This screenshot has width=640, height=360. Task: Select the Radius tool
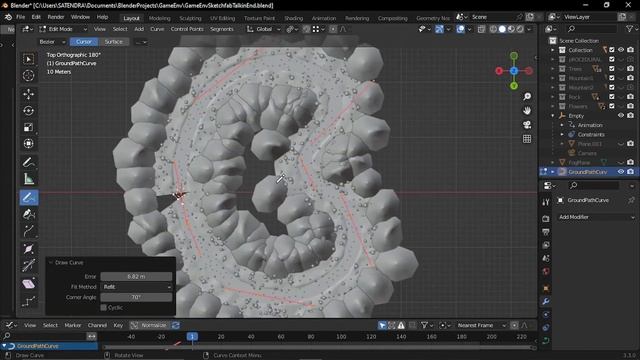click(29, 249)
